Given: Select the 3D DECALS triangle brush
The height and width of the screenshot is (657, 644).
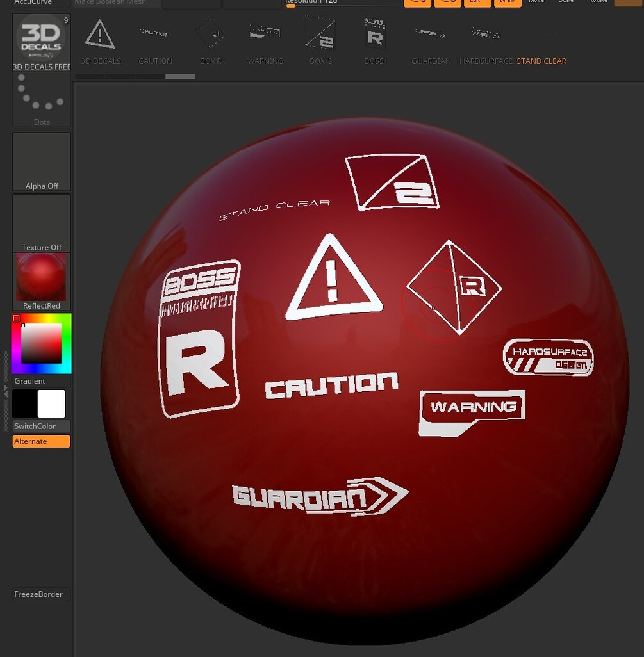Looking at the screenshot, I should [x=100, y=41].
